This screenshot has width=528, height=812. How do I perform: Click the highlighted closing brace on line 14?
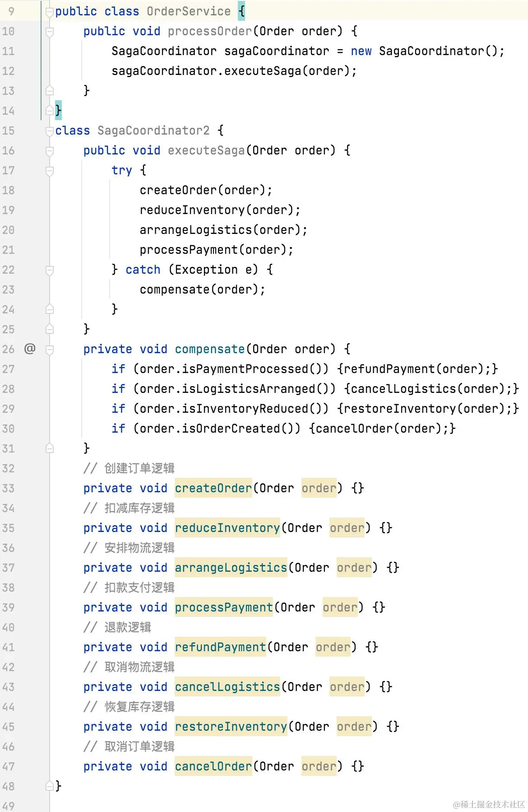58,111
